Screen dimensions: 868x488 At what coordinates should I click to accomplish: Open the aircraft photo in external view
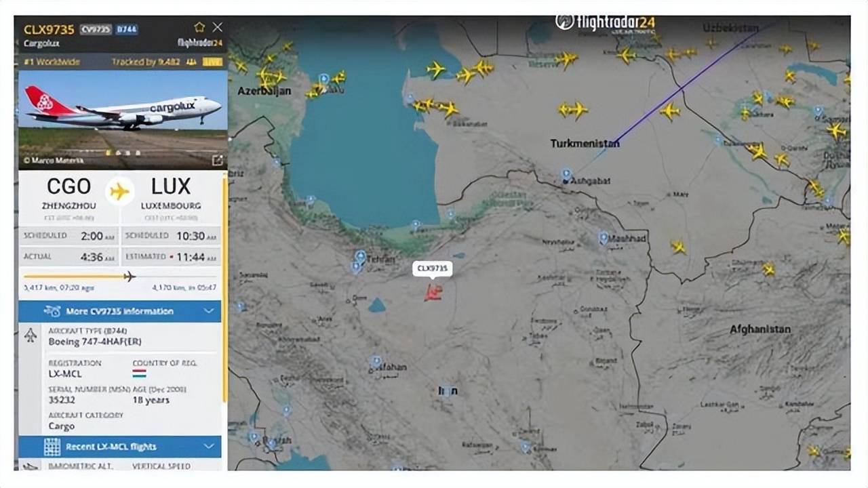click(x=217, y=161)
